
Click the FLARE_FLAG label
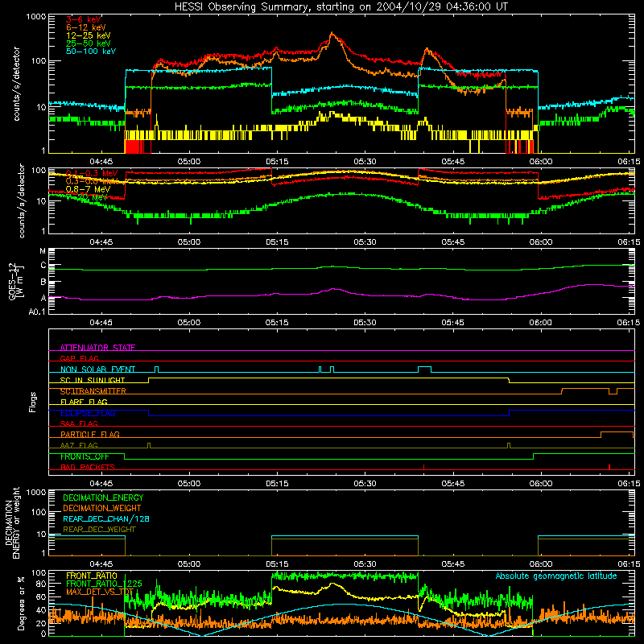click(x=84, y=402)
